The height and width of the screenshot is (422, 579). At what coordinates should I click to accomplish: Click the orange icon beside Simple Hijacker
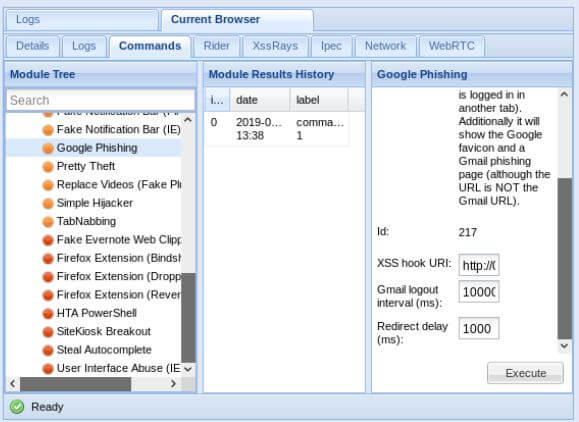pyautogui.click(x=48, y=203)
